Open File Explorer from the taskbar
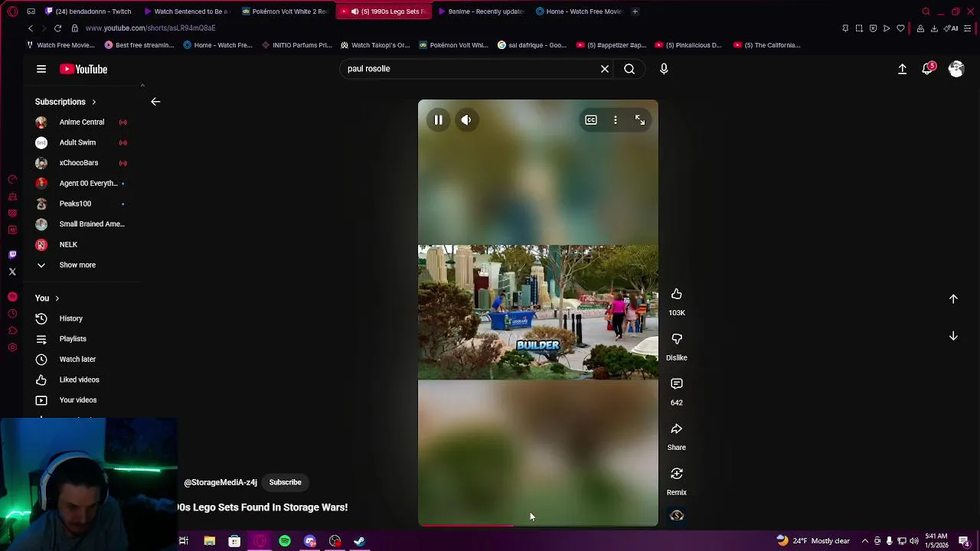 coord(209,541)
